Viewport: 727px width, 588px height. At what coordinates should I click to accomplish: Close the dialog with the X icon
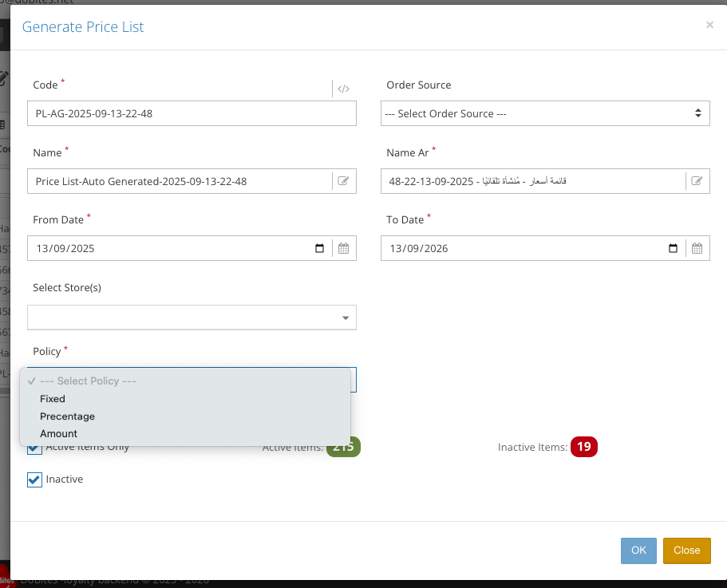click(709, 25)
